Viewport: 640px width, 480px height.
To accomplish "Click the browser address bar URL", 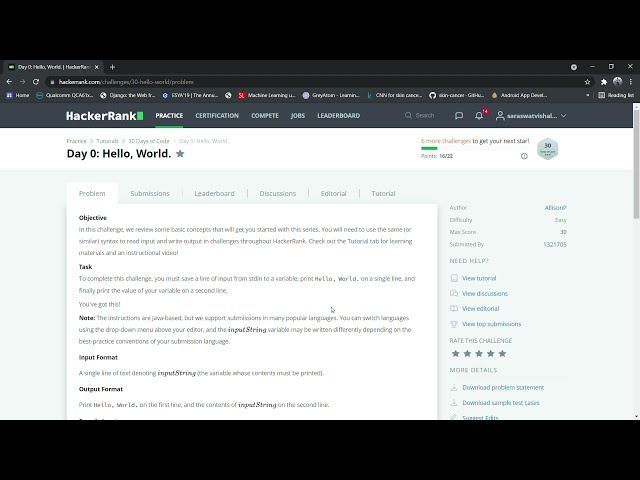I will [126, 82].
